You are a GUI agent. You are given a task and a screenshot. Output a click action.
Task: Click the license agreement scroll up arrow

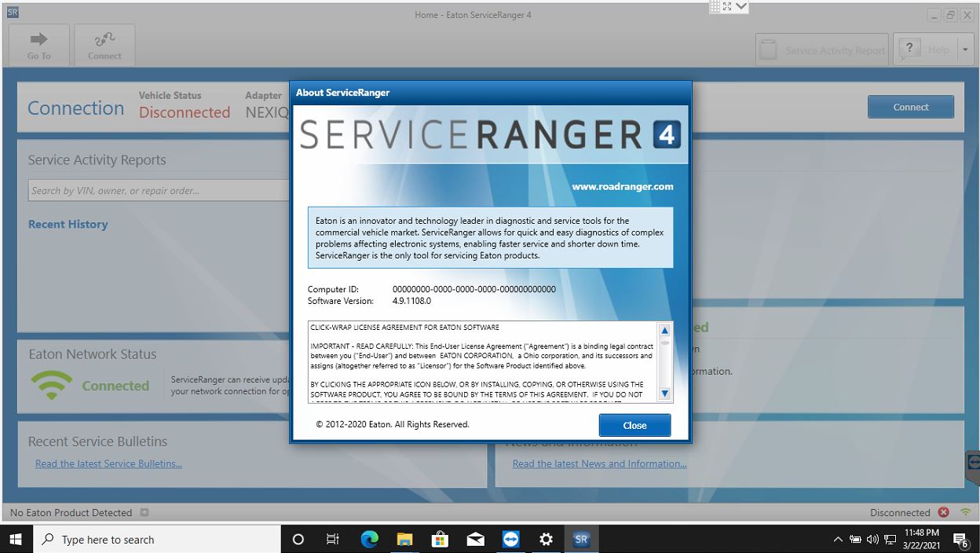(664, 331)
